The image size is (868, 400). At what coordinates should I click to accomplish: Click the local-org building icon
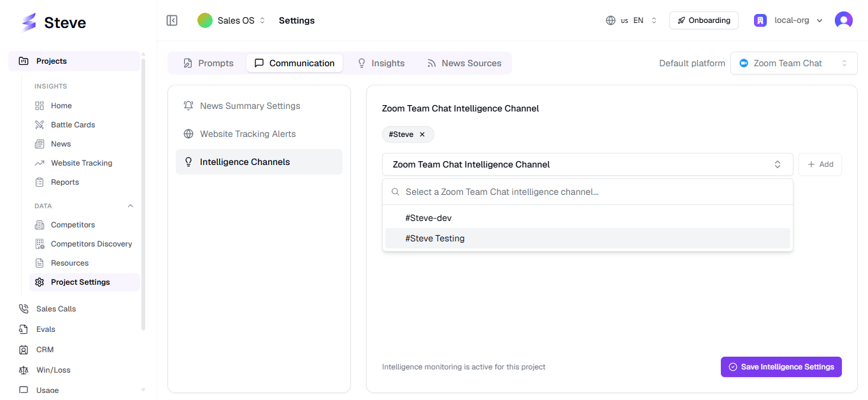[x=760, y=20]
